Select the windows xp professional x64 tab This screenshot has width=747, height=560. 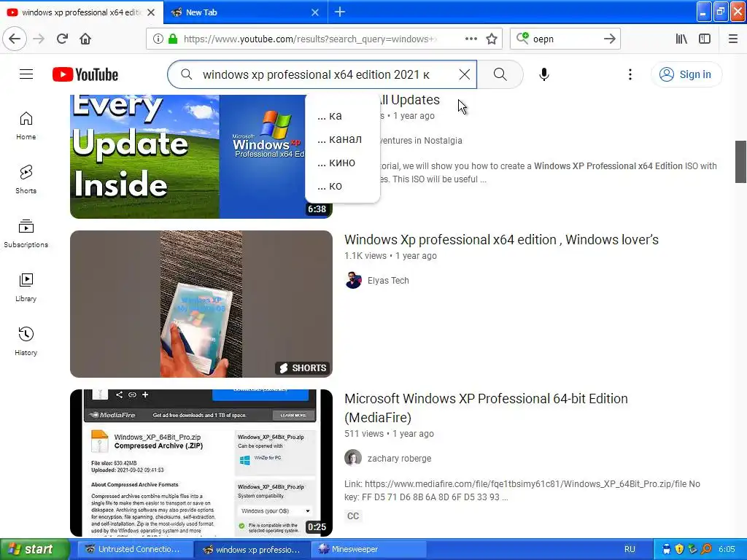(81, 12)
